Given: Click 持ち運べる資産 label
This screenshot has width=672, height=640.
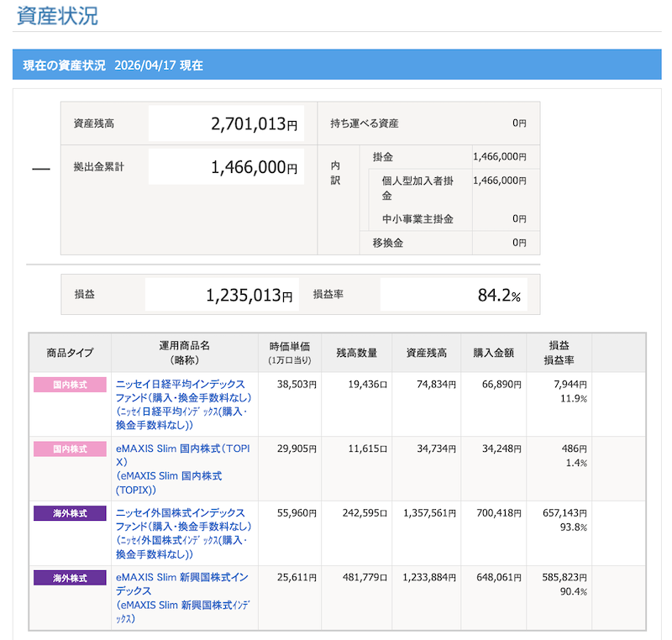Looking at the screenshot, I should pos(365,123).
